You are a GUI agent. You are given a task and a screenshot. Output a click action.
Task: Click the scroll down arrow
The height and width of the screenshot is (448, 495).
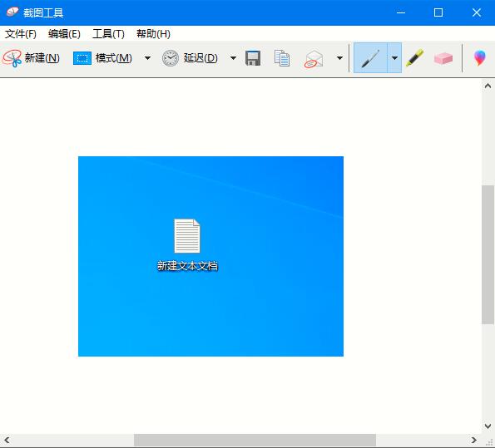[488, 426]
